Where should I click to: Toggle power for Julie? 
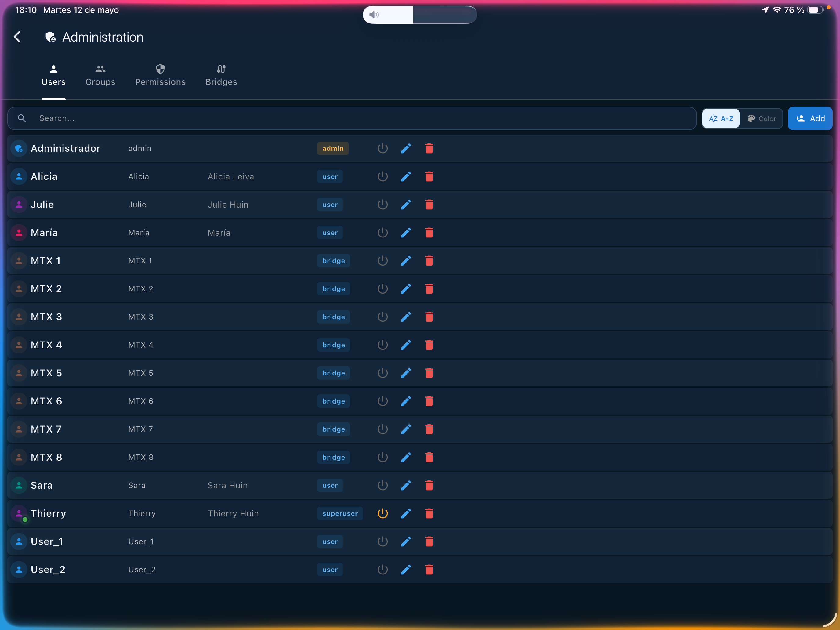click(x=382, y=205)
